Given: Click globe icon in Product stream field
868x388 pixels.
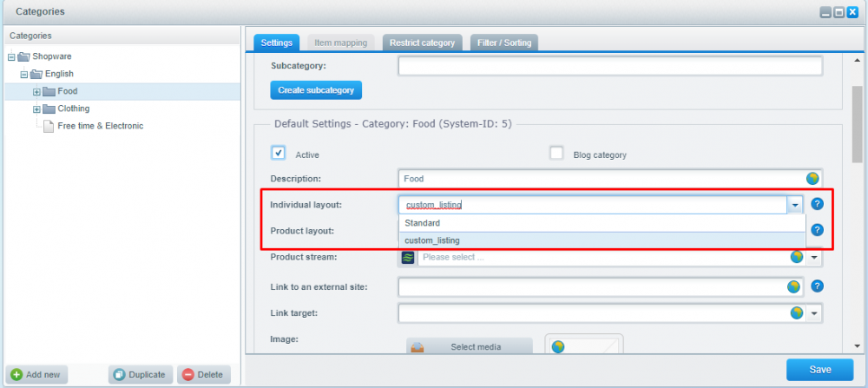Looking at the screenshot, I should pos(797,257).
